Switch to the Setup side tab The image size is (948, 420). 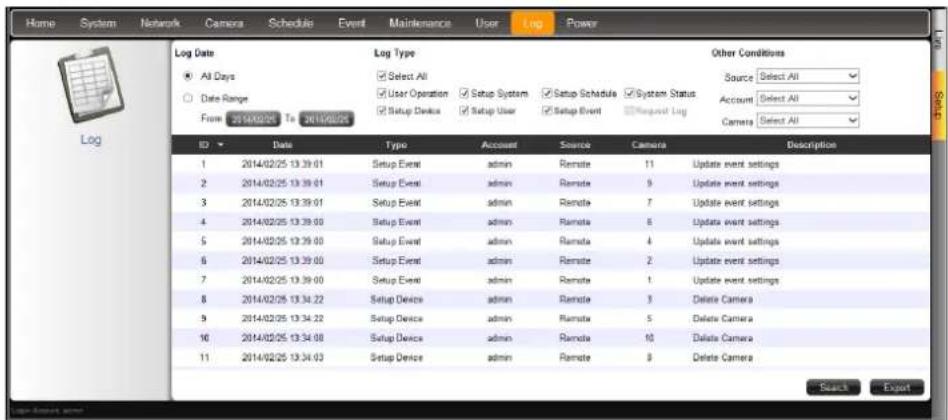click(940, 105)
